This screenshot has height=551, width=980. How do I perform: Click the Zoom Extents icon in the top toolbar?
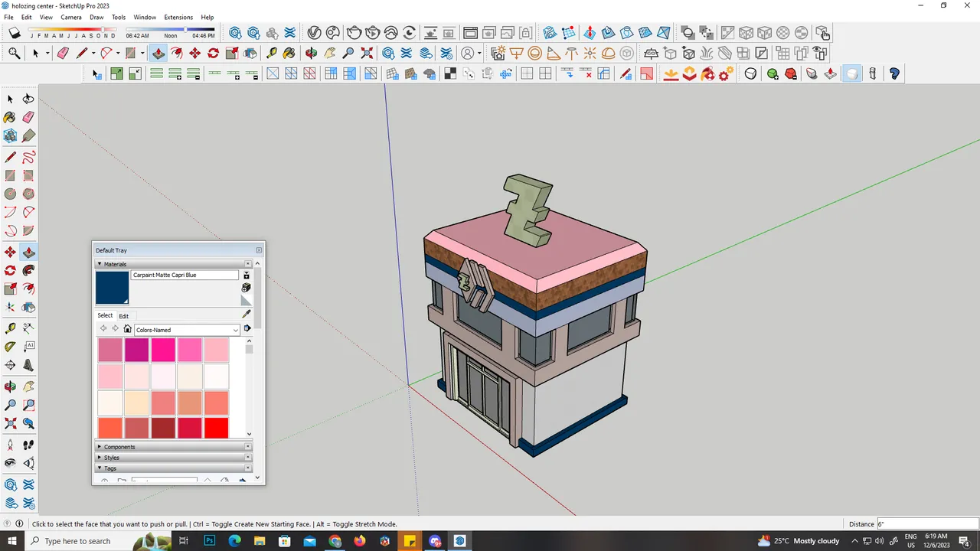(367, 53)
